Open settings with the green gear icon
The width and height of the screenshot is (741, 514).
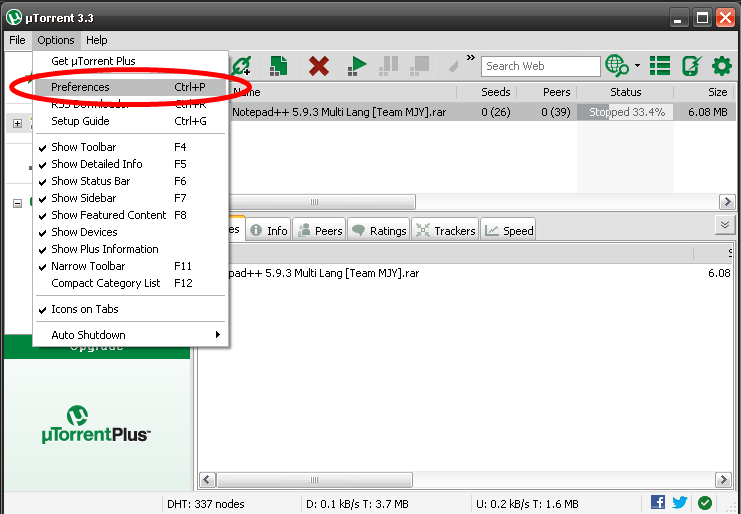[x=722, y=66]
